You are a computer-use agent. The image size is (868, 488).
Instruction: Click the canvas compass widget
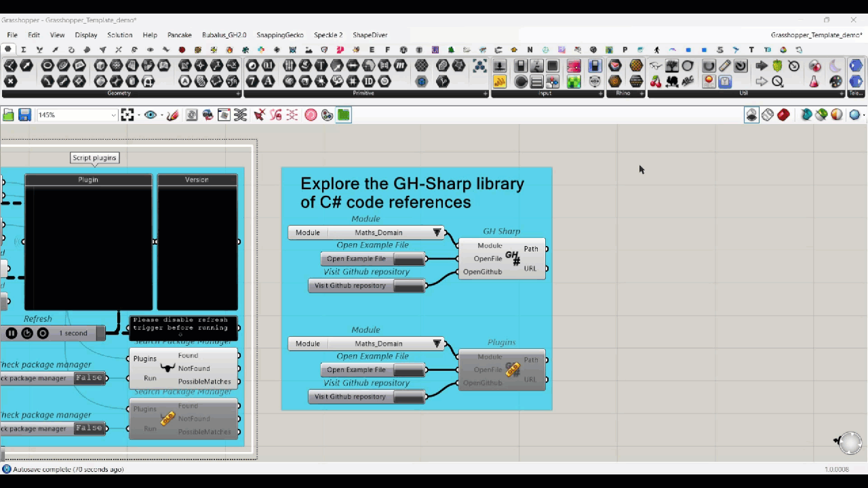point(850,443)
